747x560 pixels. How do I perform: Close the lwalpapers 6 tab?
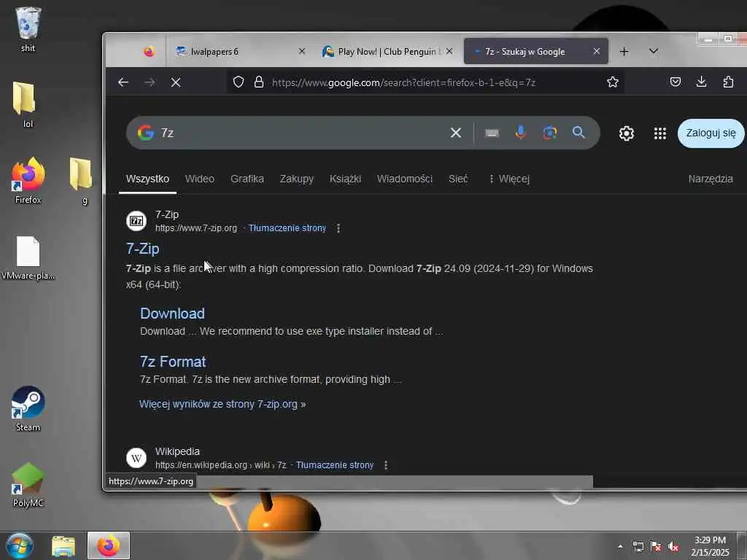click(x=301, y=51)
